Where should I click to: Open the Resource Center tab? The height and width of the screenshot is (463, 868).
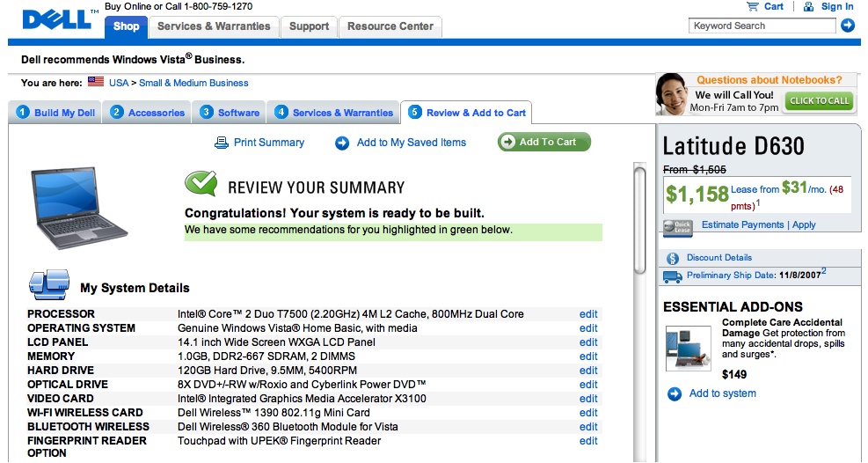click(390, 26)
